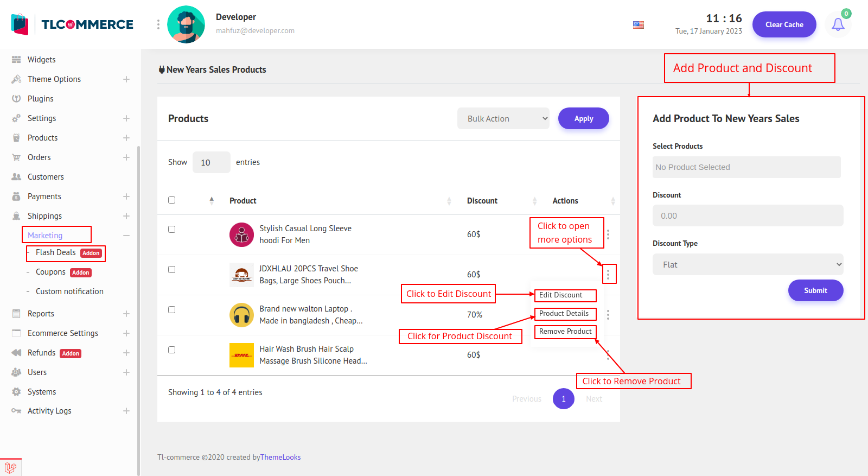Click the Developer profile avatar
This screenshot has height=476, width=868.
pyautogui.click(x=186, y=24)
